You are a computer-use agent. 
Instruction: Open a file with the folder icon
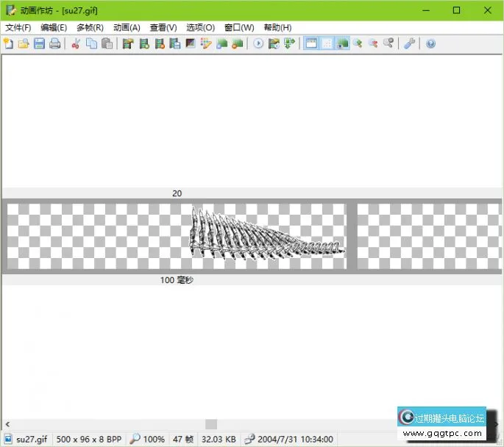[x=24, y=43]
